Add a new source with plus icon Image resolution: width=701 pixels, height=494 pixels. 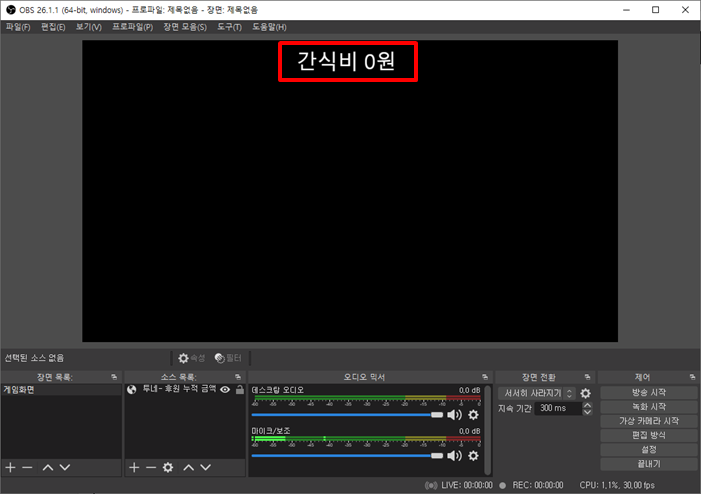pos(134,468)
